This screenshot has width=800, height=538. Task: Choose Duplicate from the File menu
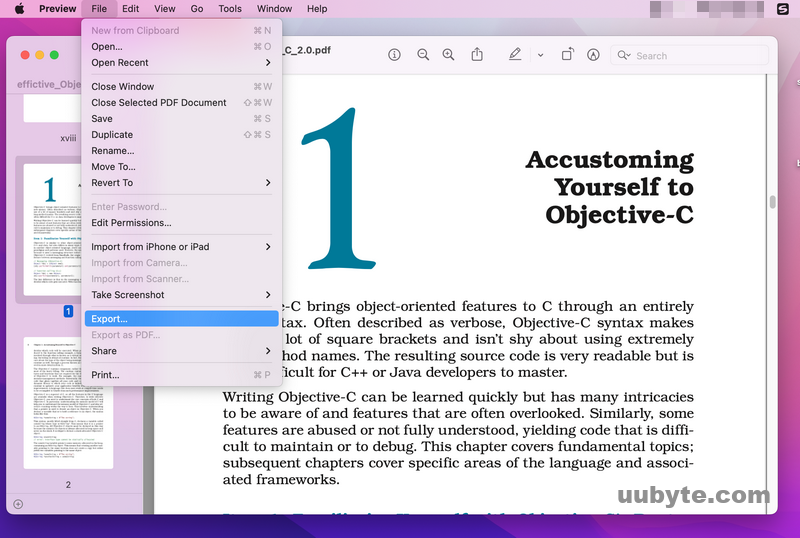[x=181, y=135]
